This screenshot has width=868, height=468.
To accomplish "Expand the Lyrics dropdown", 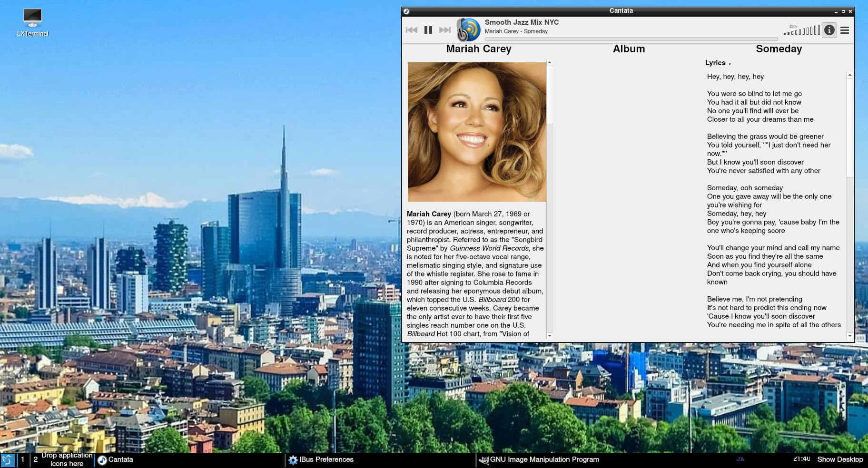I will [718, 63].
